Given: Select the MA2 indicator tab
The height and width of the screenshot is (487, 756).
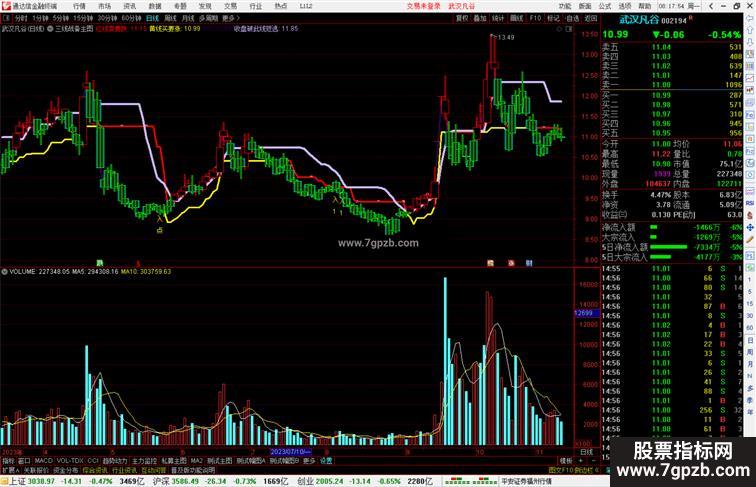Looking at the screenshot, I should tap(196, 461).
